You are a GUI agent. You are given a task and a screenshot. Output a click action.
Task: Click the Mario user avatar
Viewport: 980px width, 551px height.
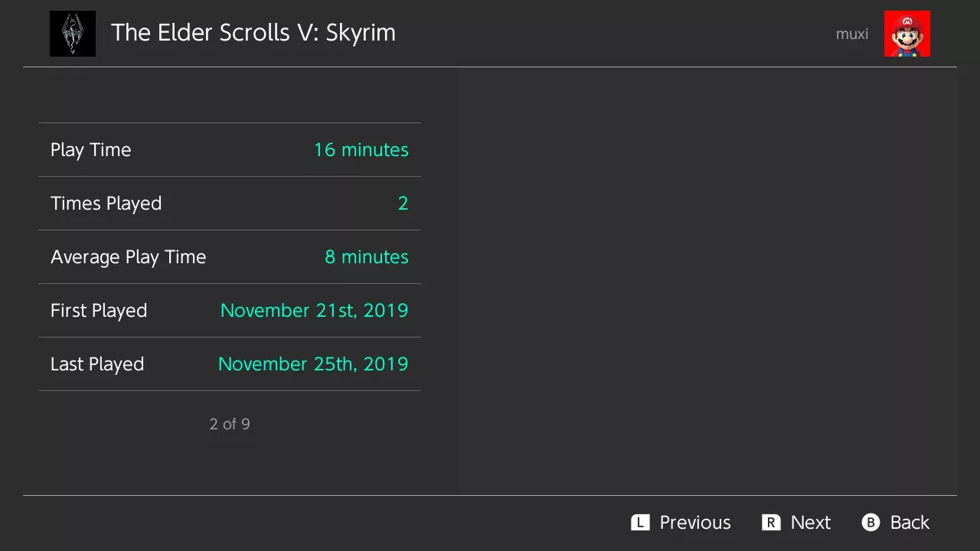click(906, 34)
